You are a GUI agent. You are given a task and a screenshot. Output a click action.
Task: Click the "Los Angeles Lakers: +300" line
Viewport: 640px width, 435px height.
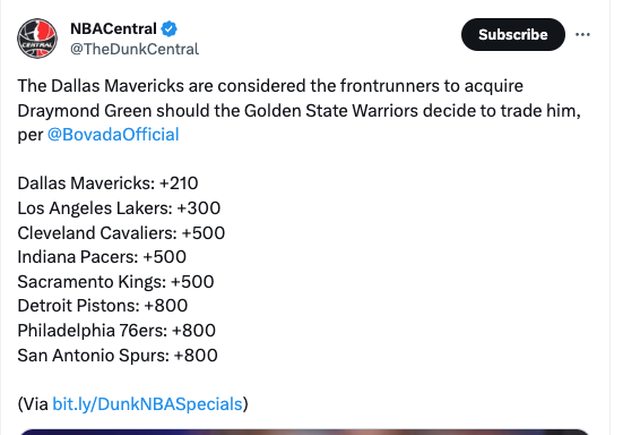[119, 208]
